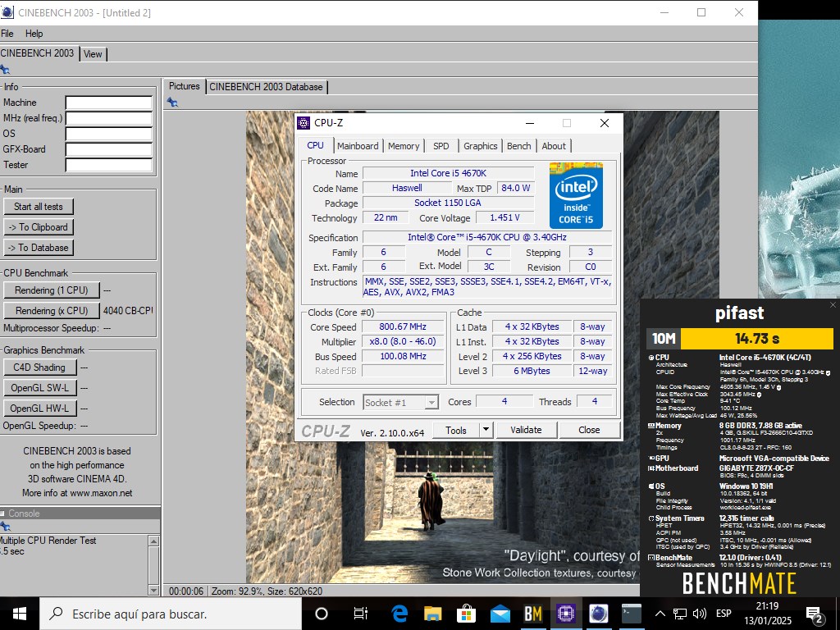Screen dimensions: 840x630
Task: Click the Machine input field
Action: click(109, 103)
